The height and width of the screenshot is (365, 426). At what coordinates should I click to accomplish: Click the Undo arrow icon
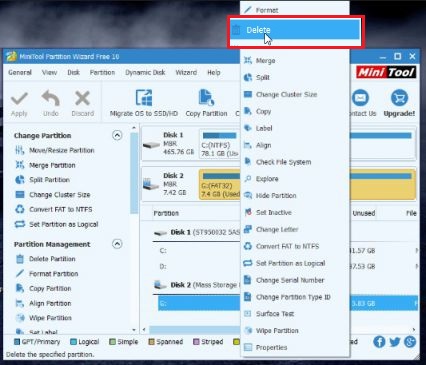coord(51,99)
